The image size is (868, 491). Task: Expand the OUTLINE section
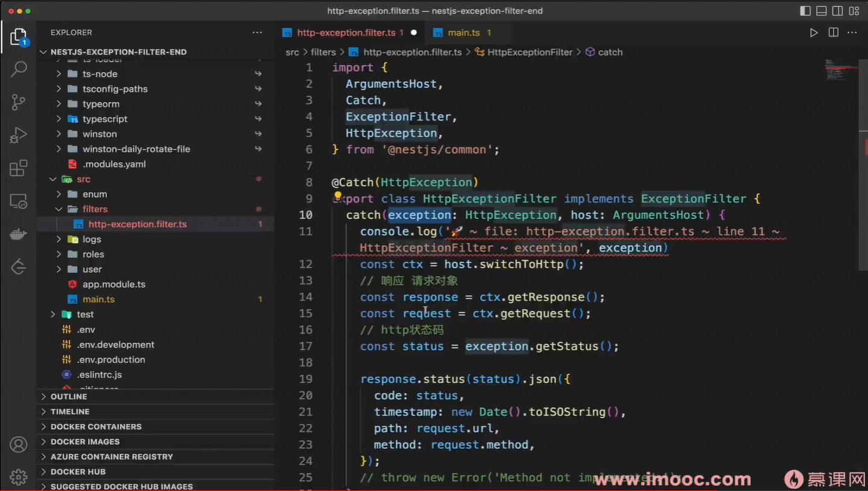click(x=155, y=397)
